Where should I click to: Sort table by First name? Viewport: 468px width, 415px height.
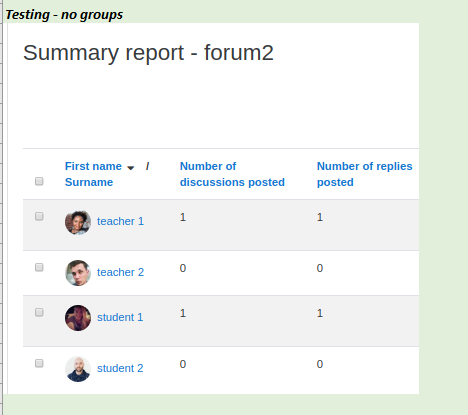(93, 166)
